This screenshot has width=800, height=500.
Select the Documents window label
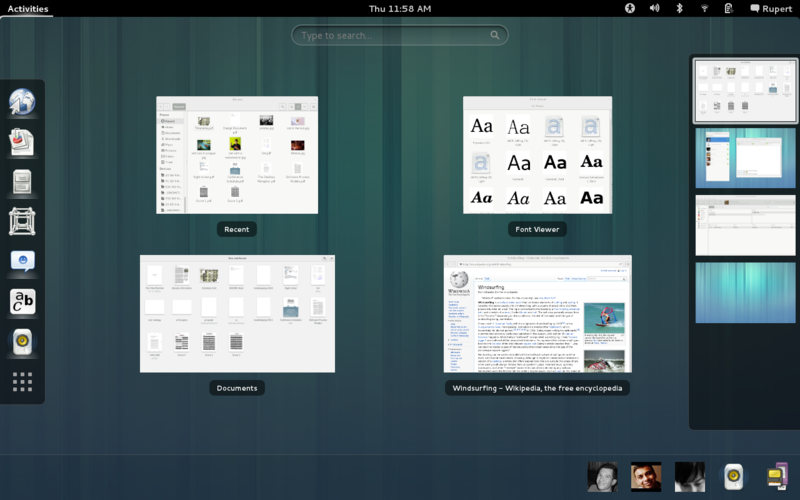tap(237, 388)
